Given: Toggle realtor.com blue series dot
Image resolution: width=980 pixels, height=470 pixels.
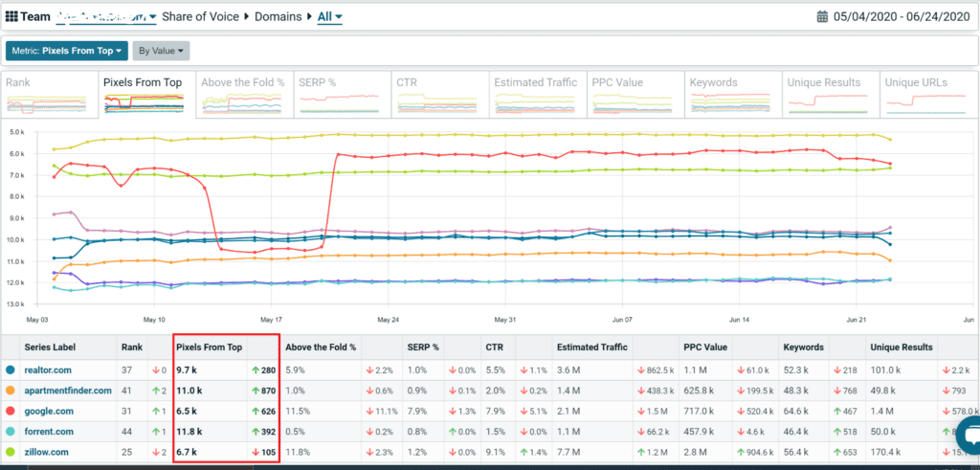Looking at the screenshot, I should pos(10,370).
